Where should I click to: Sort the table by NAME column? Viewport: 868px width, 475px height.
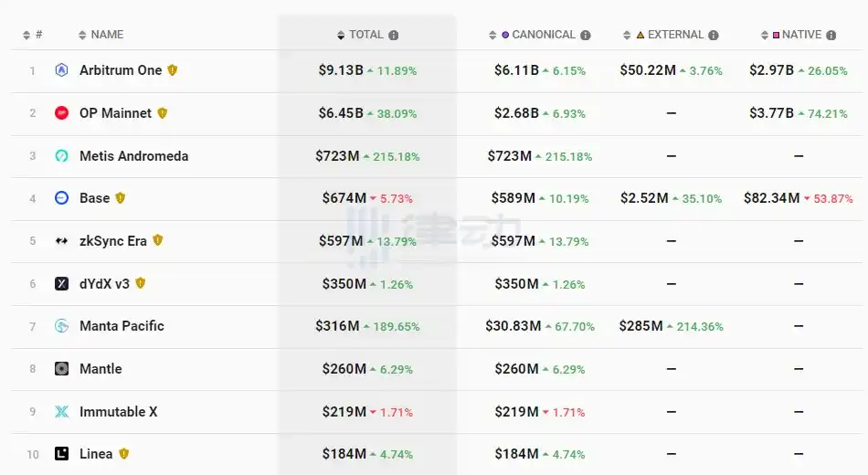[x=101, y=36]
